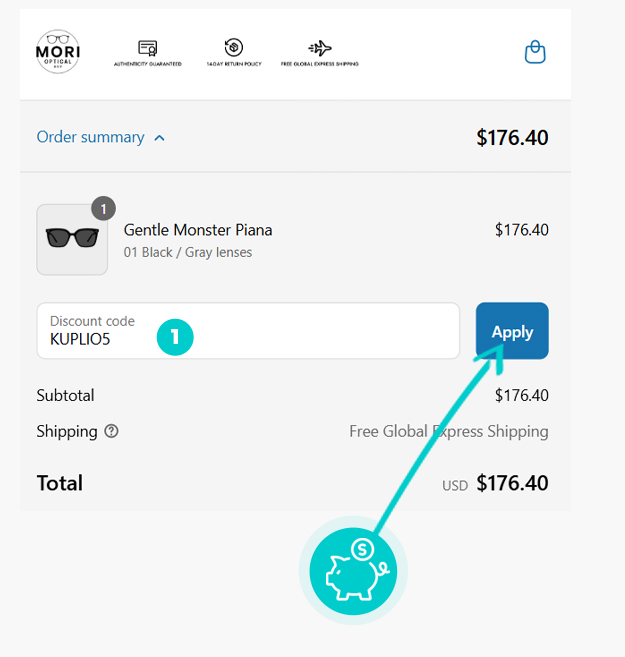Open the shopping bag cart icon
625x657 pixels.
(535, 52)
